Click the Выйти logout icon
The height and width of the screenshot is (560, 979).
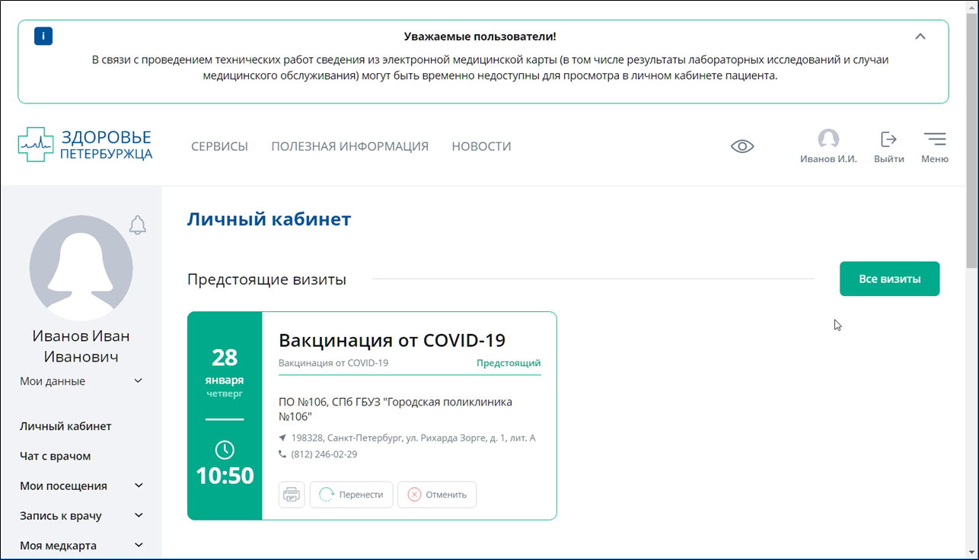(888, 138)
